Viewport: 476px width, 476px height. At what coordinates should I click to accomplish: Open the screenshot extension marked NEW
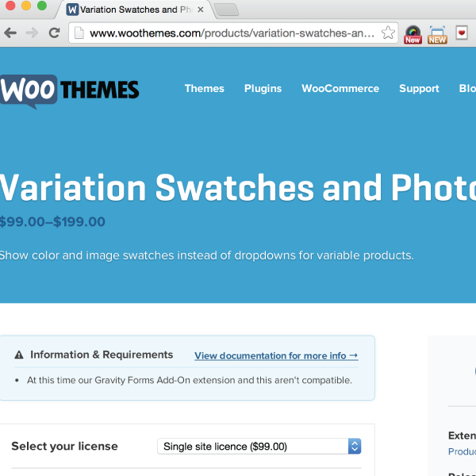click(x=437, y=35)
